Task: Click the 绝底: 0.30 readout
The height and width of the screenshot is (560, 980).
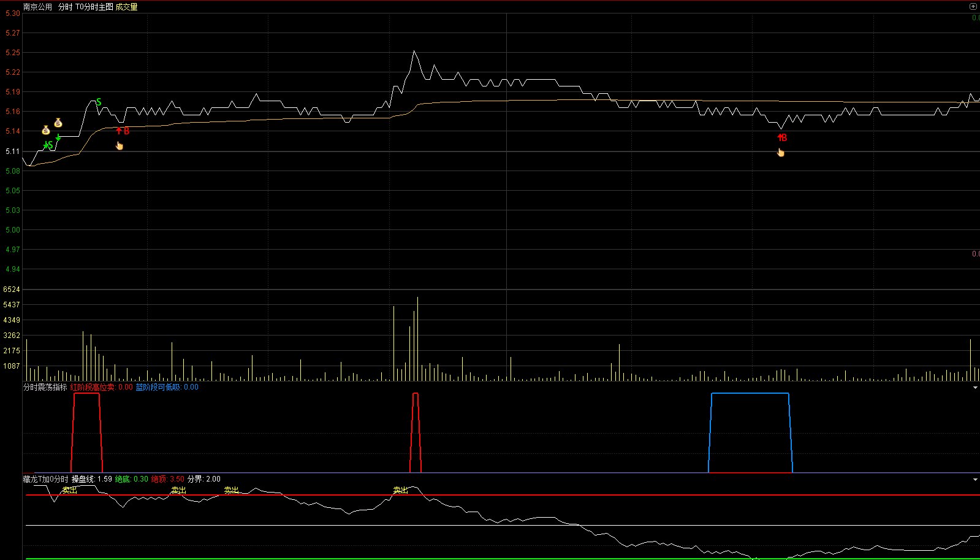Action: [132, 479]
